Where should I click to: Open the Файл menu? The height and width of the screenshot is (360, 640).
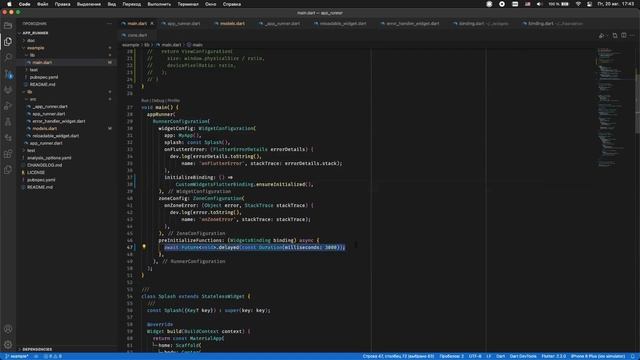[42, 4]
